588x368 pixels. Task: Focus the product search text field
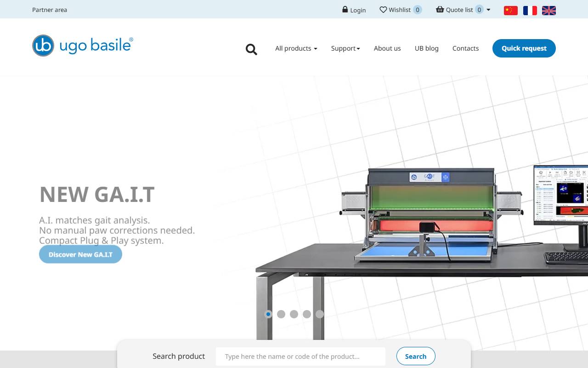(x=300, y=356)
